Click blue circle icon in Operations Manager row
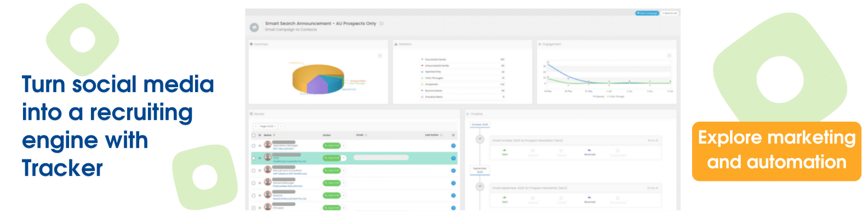The image size is (868, 217). (x=454, y=146)
